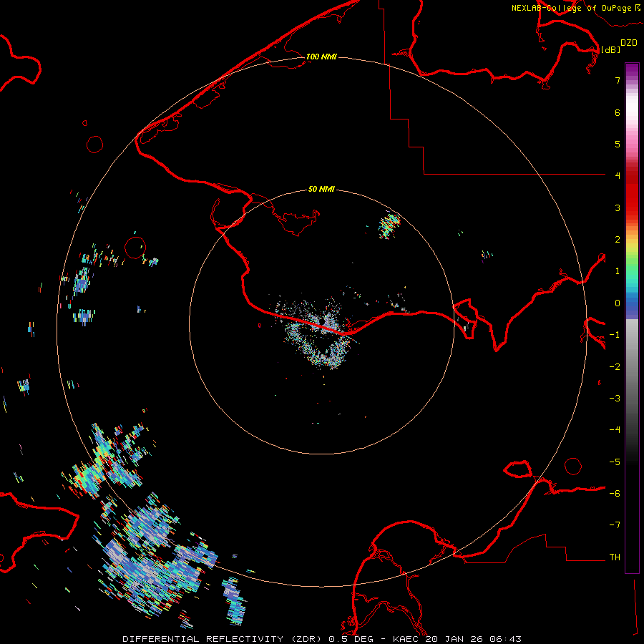This screenshot has width=644, height=644.
Task: Click the 3 value on the scale
Action: 618,208
